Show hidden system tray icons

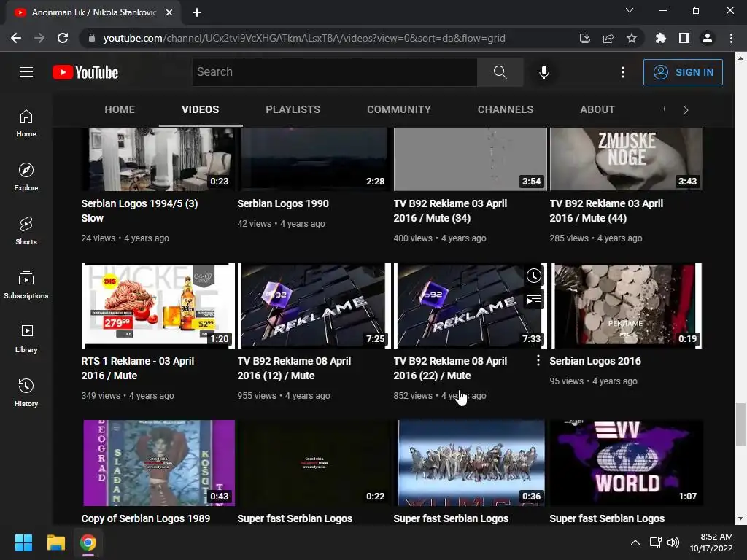point(635,542)
